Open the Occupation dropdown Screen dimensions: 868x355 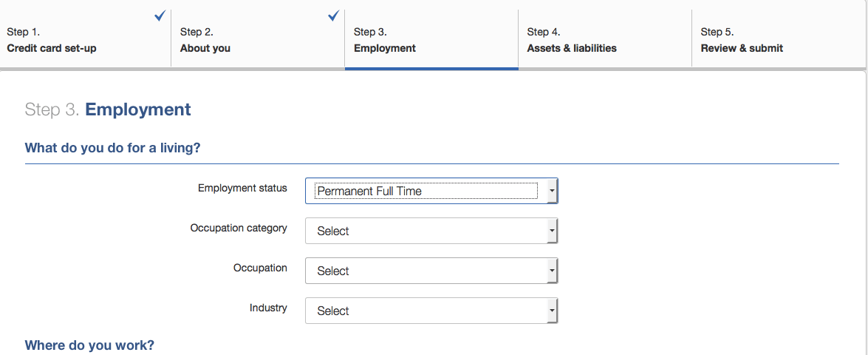[431, 270]
